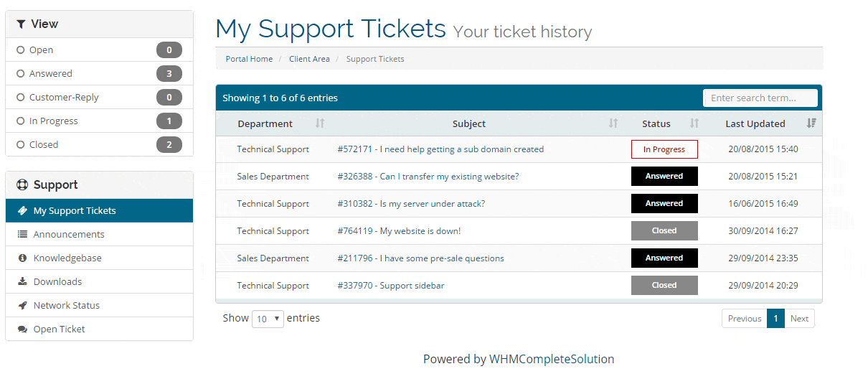The height and width of the screenshot is (379, 868).
Task: Sort tickets by the Subject column arrows
Action: point(613,123)
